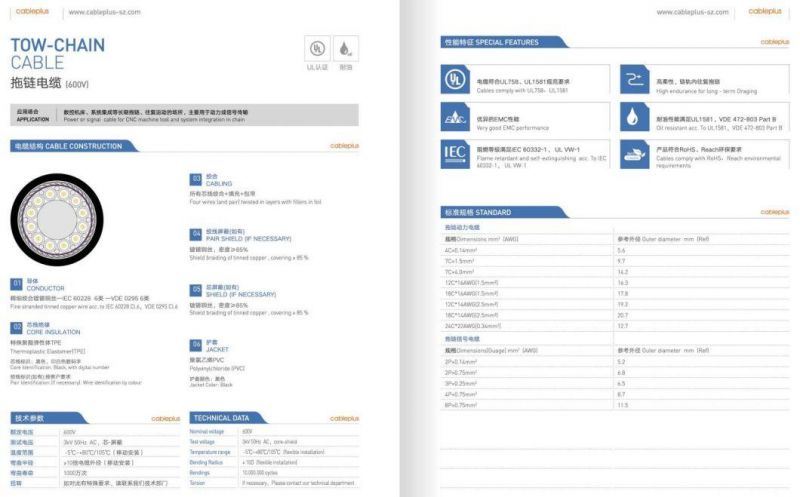Click the TOW-CHAIN CABLE title
The height and width of the screenshot is (497, 800).
[x=58, y=54]
